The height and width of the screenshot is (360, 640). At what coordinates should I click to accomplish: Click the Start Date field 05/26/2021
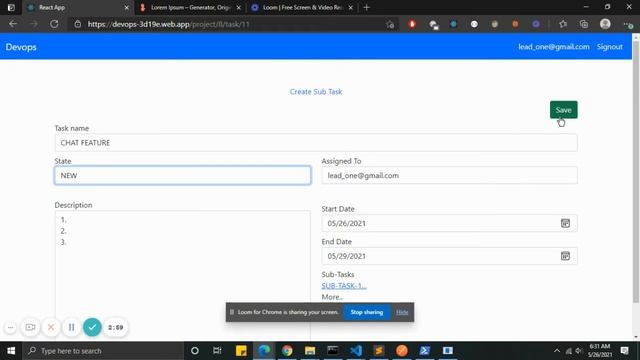[449, 223]
